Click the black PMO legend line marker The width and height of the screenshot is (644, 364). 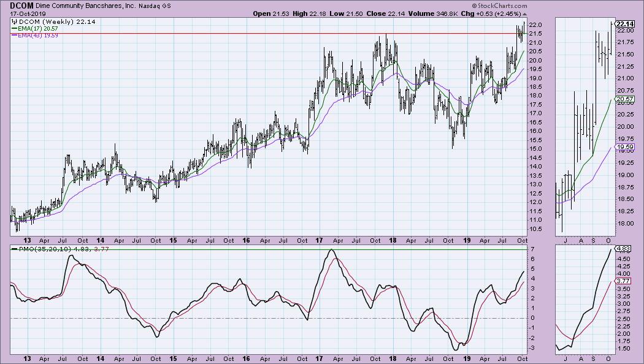(14, 249)
